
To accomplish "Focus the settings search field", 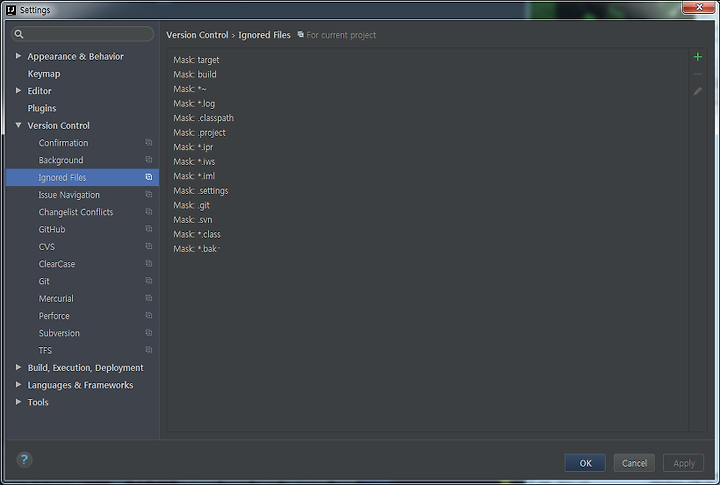I will (x=83, y=34).
